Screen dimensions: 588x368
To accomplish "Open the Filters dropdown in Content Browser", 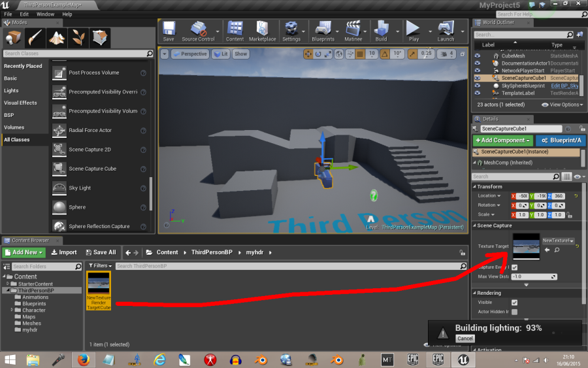I will point(100,265).
